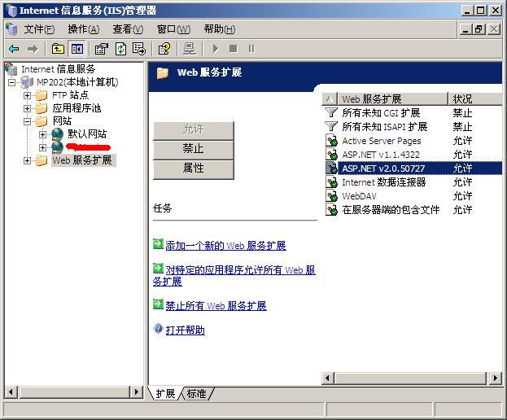Open the 查看(V) menu
The width and height of the screenshot is (507, 420).
(x=127, y=28)
